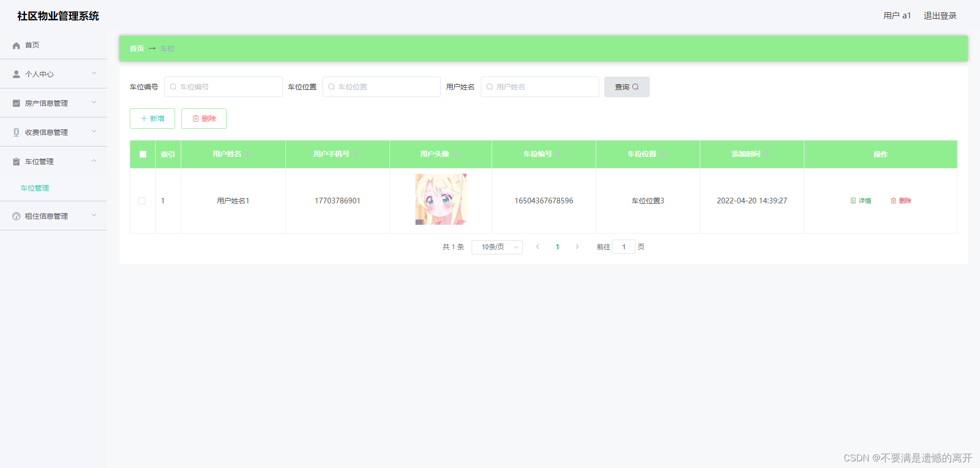Click the user icon next to 个人中心
Viewport: 980px width, 468px height.
(16, 74)
